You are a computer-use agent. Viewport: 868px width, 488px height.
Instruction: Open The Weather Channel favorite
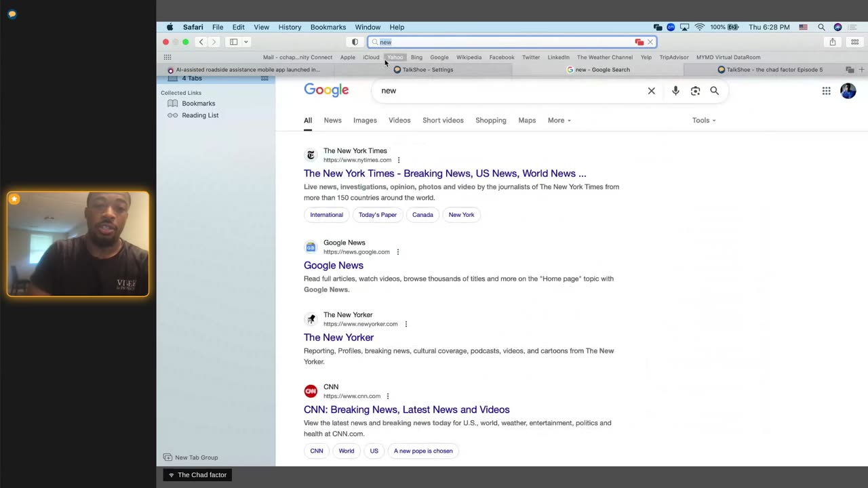[x=605, y=58]
